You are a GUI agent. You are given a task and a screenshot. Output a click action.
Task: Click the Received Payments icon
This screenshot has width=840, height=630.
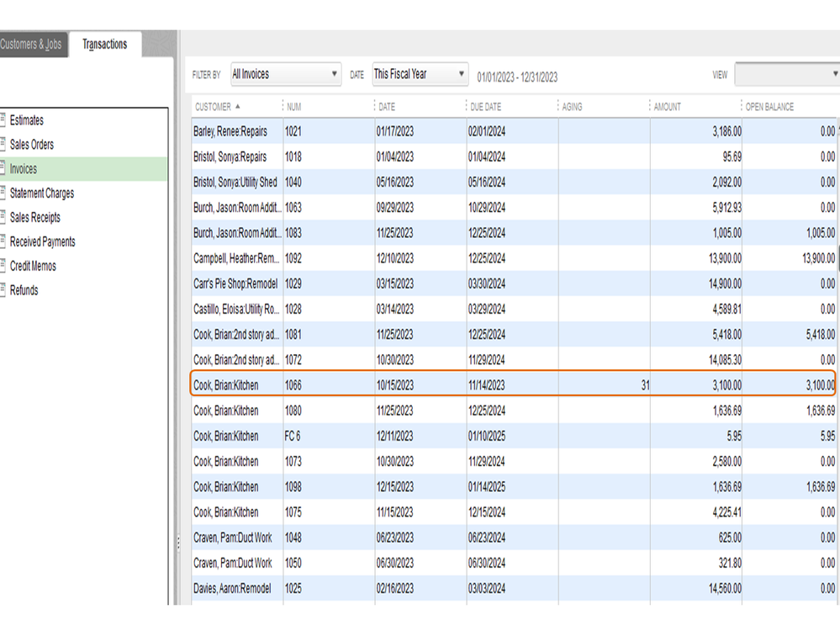3,242
